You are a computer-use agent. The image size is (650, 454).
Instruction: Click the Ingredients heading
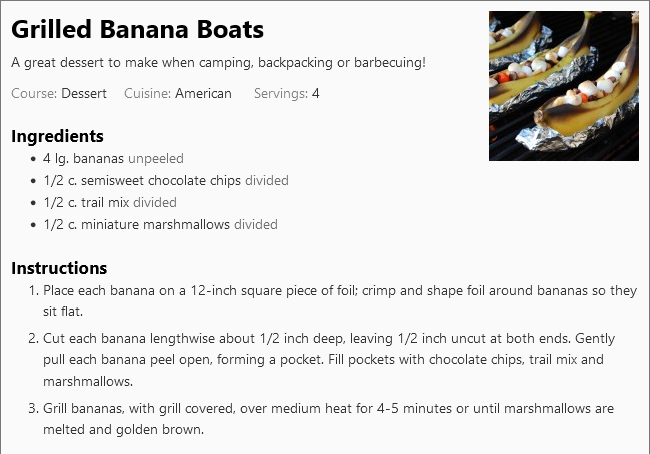pos(57,136)
